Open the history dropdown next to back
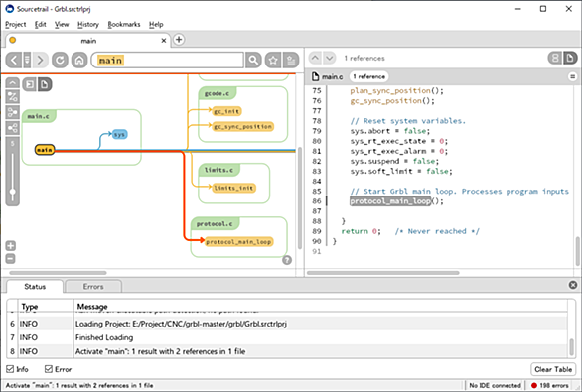The height and width of the screenshot is (392, 582). 27,60
